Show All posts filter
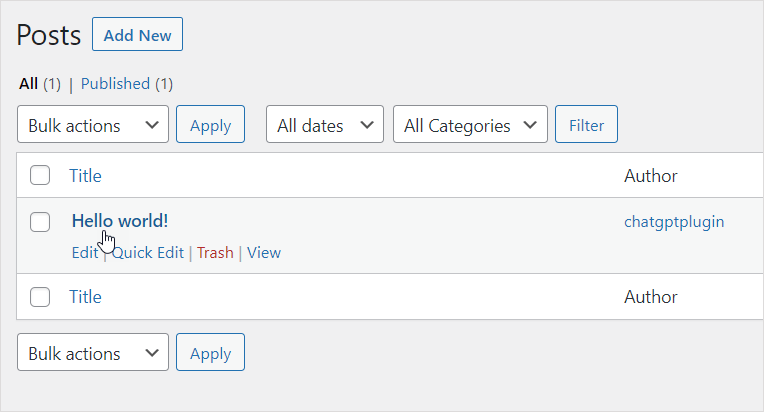 (28, 84)
